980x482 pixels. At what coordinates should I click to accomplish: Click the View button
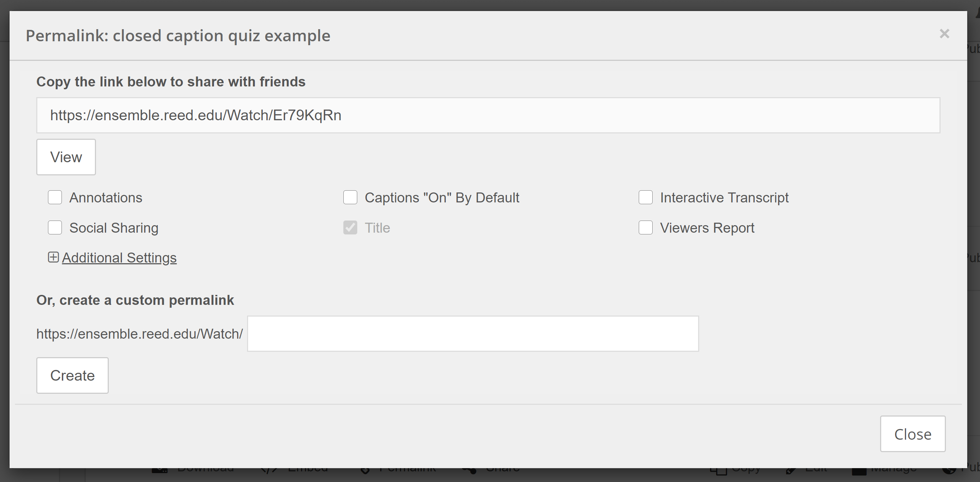66,157
